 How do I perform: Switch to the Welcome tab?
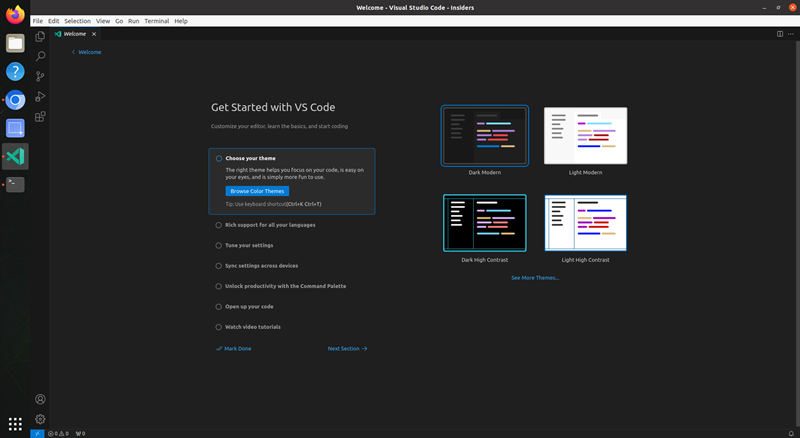point(76,34)
